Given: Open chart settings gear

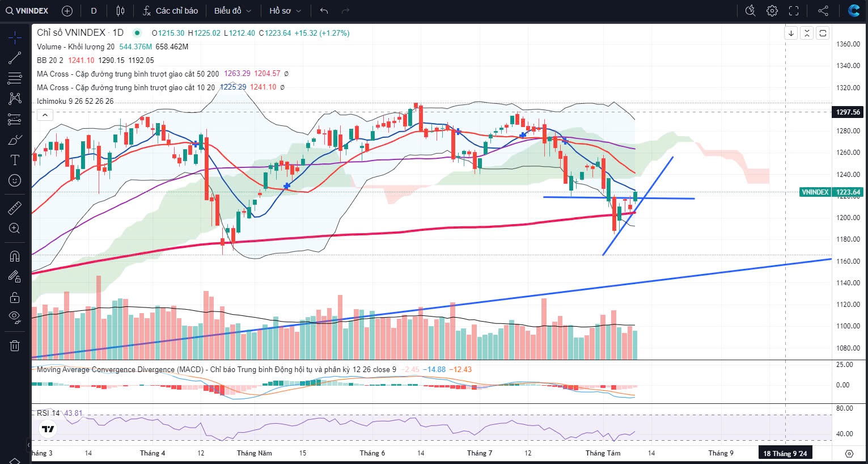Looking at the screenshot, I should click(x=772, y=11).
